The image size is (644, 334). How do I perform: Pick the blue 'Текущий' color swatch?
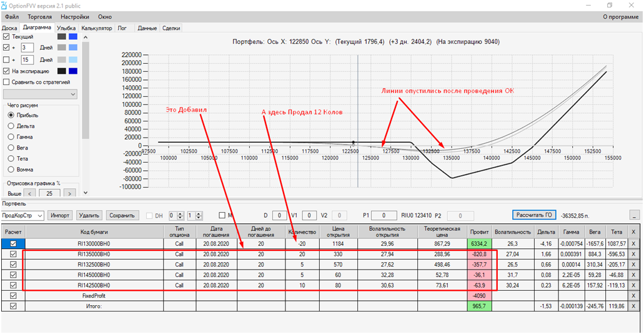tap(72, 37)
